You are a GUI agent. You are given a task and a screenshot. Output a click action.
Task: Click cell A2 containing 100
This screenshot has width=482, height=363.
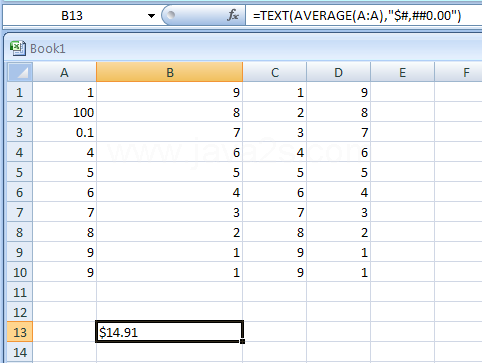(65, 112)
